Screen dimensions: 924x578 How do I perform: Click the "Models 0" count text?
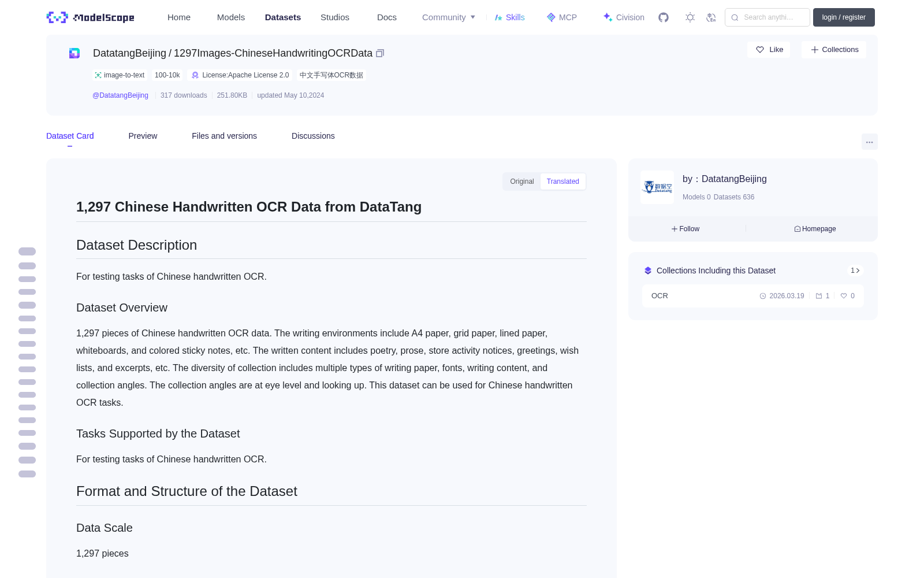click(x=696, y=197)
